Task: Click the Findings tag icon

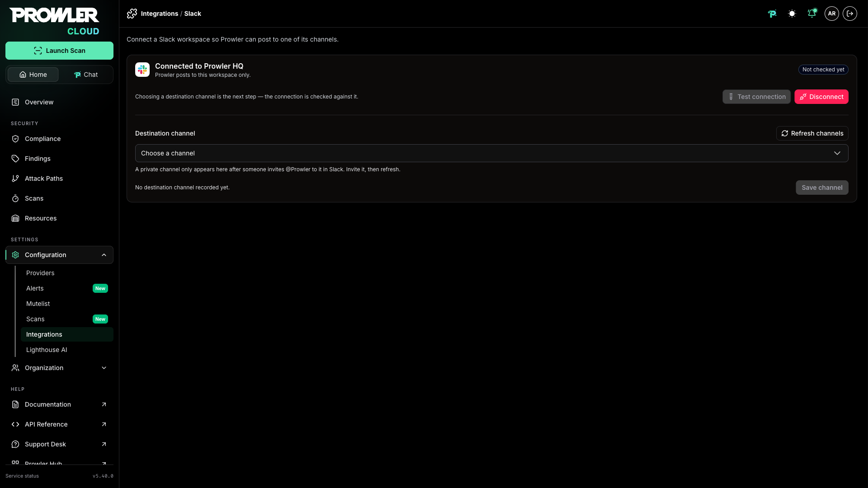Action: coord(15,159)
